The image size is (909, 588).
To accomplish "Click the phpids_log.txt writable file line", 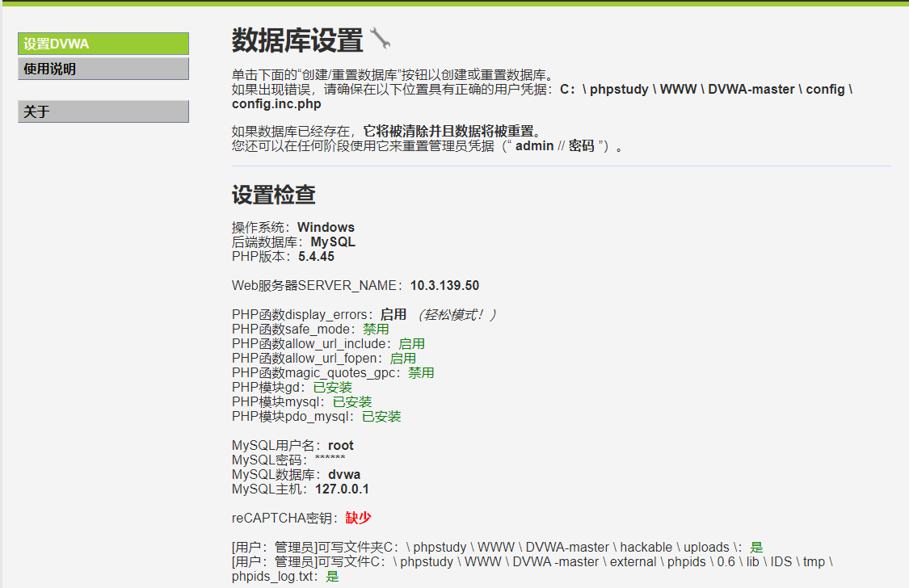I will [x=532, y=569].
